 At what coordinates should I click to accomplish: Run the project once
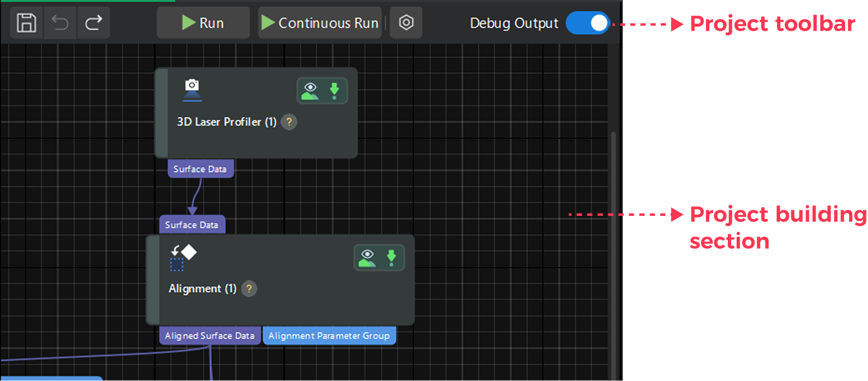point(203,23)
